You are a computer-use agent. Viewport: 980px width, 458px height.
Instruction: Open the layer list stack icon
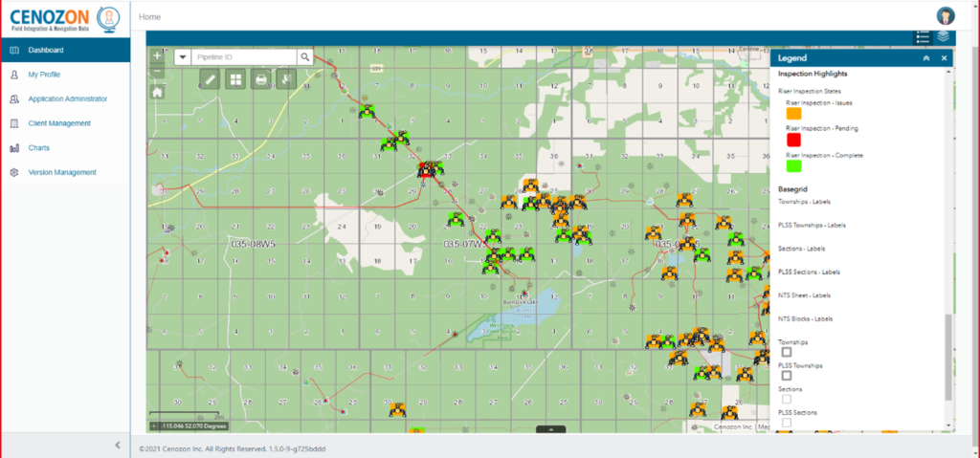pyautogui.click(x=945, y=37)
